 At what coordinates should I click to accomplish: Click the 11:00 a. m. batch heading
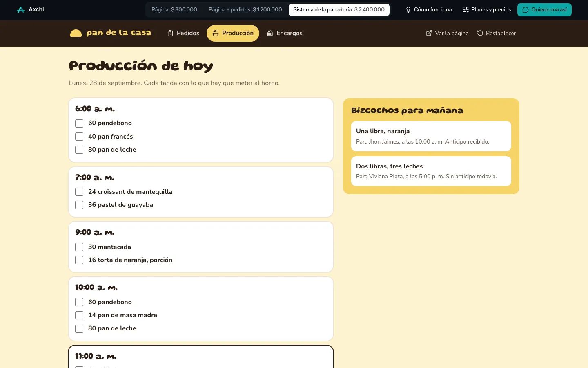coord(96,356)
